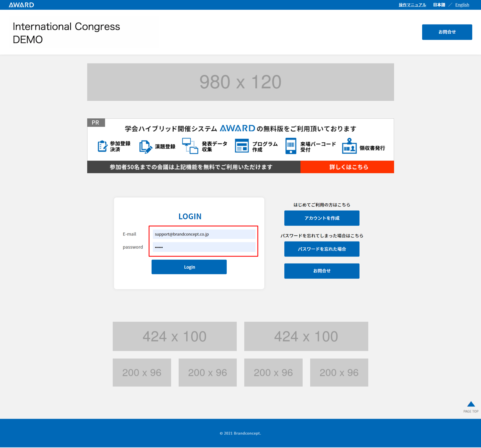The width and height of the screenshot is (481, 448).
Task: Click the barcode reception phone icon
Action: coord(291,146)
